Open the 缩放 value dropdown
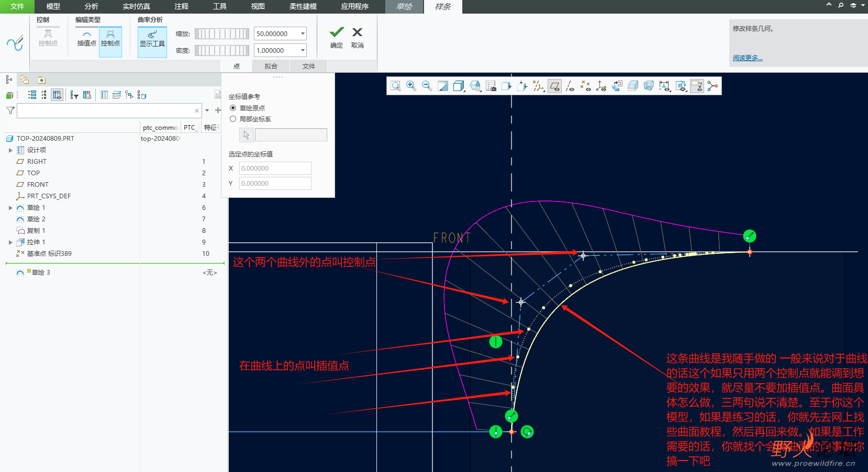868x472 pixels. (303, 33)
